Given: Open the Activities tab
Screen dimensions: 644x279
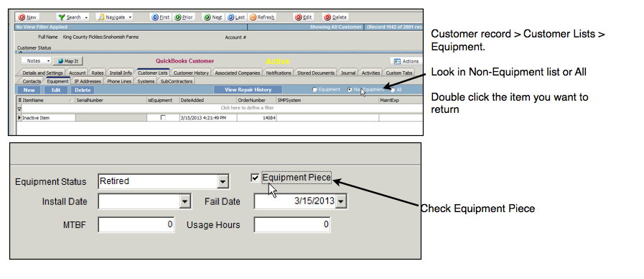Looking at the screenshot, I should click(370, 73).
